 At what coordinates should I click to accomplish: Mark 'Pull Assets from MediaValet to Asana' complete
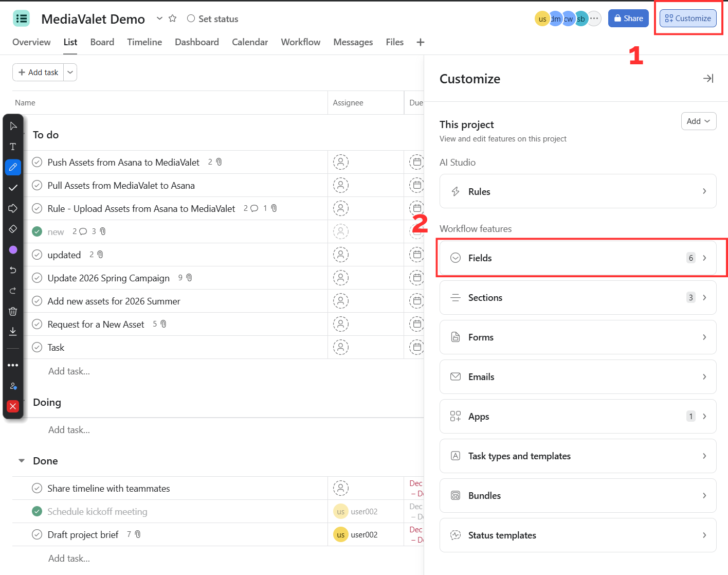point(37,185)
